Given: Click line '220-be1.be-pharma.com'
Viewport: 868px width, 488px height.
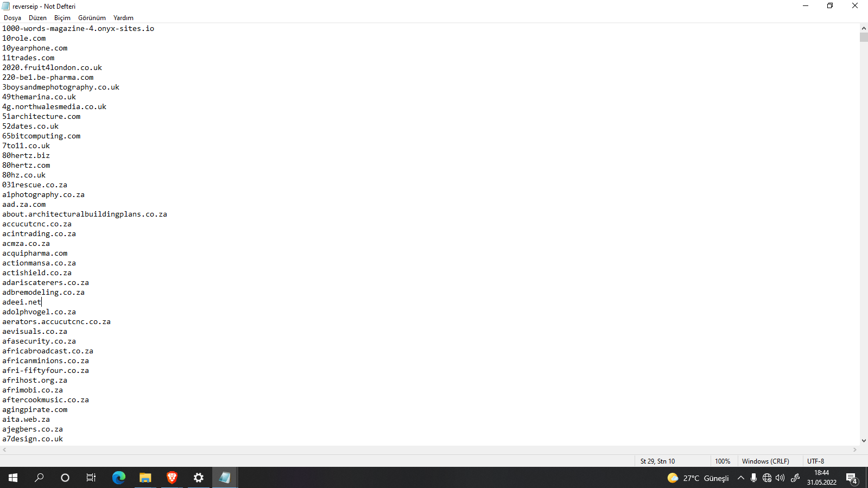Looking at the screenshot, I should pyautogui.click(x=48, y=78).
